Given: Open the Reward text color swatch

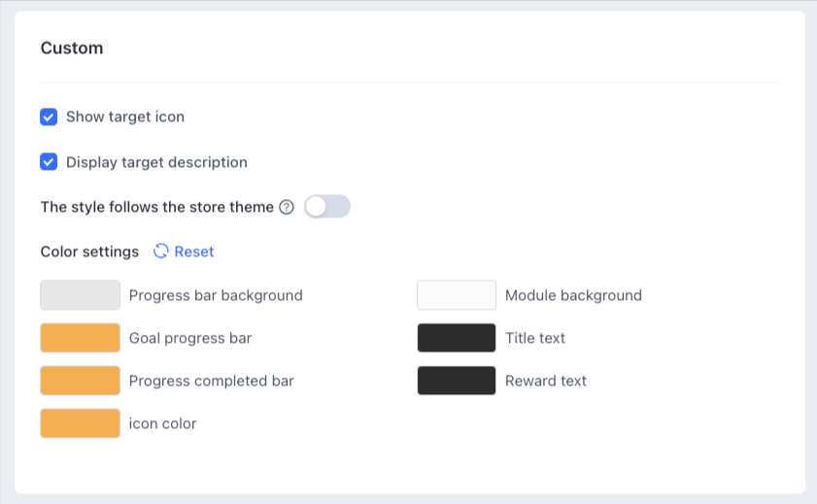Looking at the screenshot, I should [x=457, y=381].
